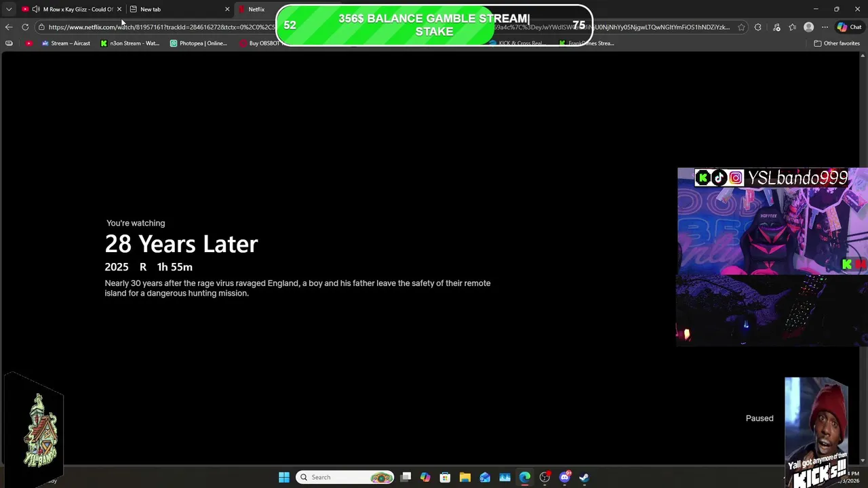
Task: Open the YouTube bookmark icon
Action: [28, 43]
